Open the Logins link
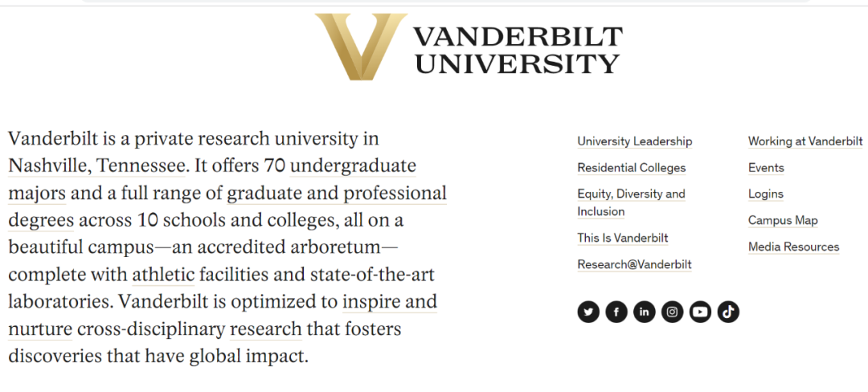868x392 pixels. pyautogui.click(x=766, y=194)
